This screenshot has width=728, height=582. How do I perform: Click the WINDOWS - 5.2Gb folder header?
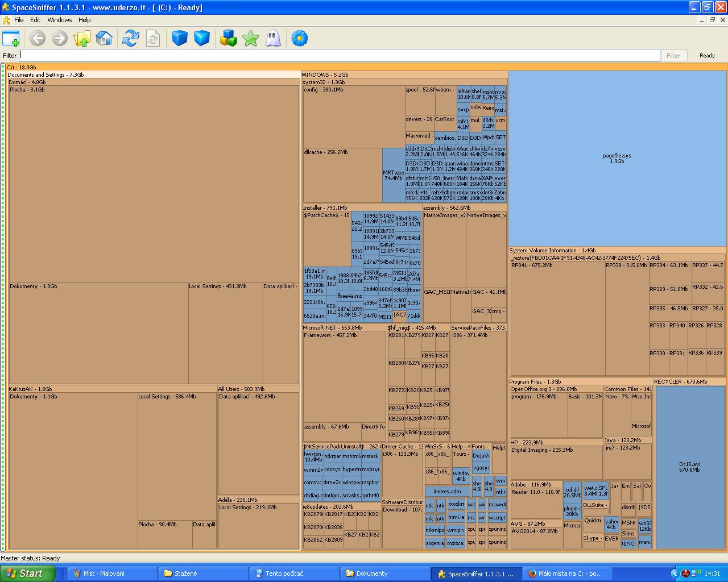pos(404,74)
